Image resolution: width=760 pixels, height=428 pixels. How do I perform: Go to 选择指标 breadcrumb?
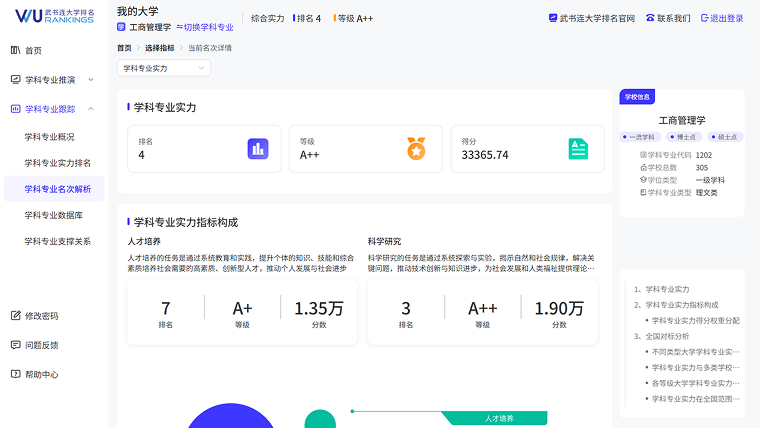tap(159, 48)
